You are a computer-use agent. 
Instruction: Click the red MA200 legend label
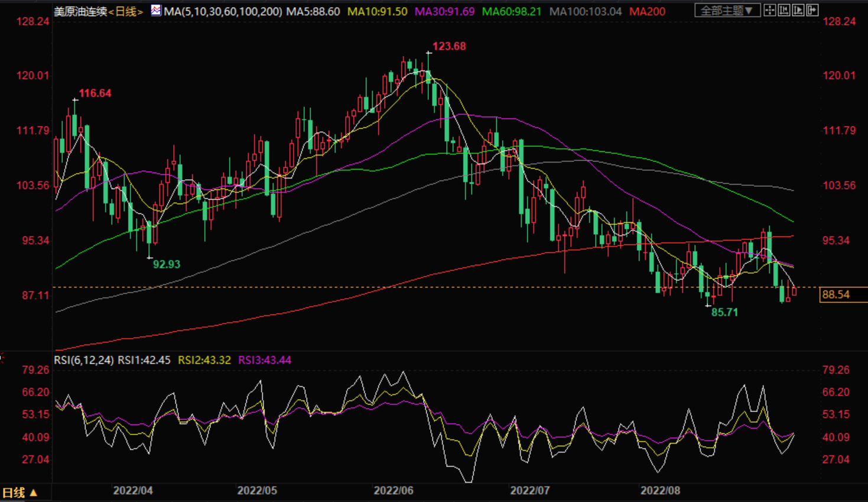[x=647, y=12]
